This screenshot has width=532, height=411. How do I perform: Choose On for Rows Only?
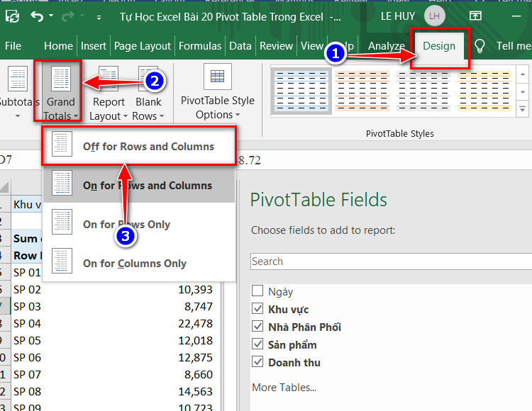pyautogui.click(x=139, y=225)
